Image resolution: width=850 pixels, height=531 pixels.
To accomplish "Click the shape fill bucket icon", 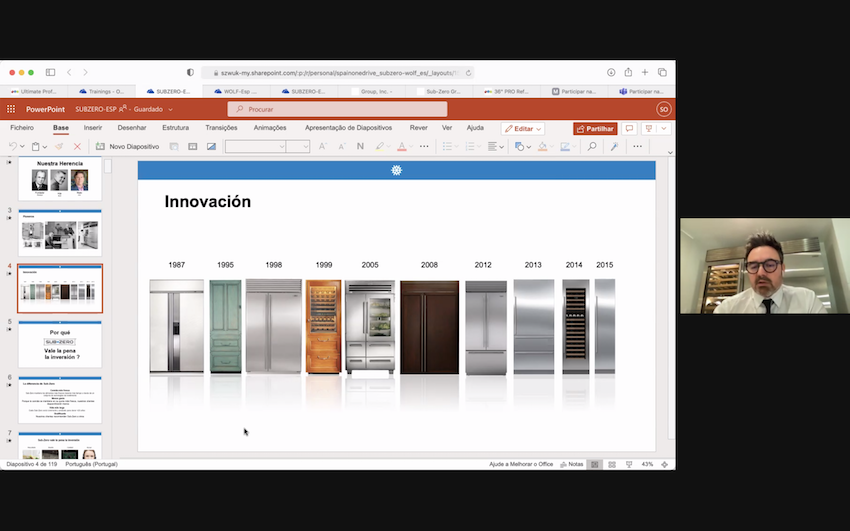I will pos(542,146).
